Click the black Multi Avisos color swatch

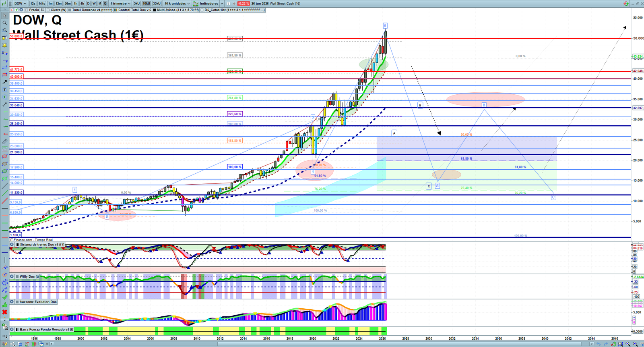click(155, 10)
